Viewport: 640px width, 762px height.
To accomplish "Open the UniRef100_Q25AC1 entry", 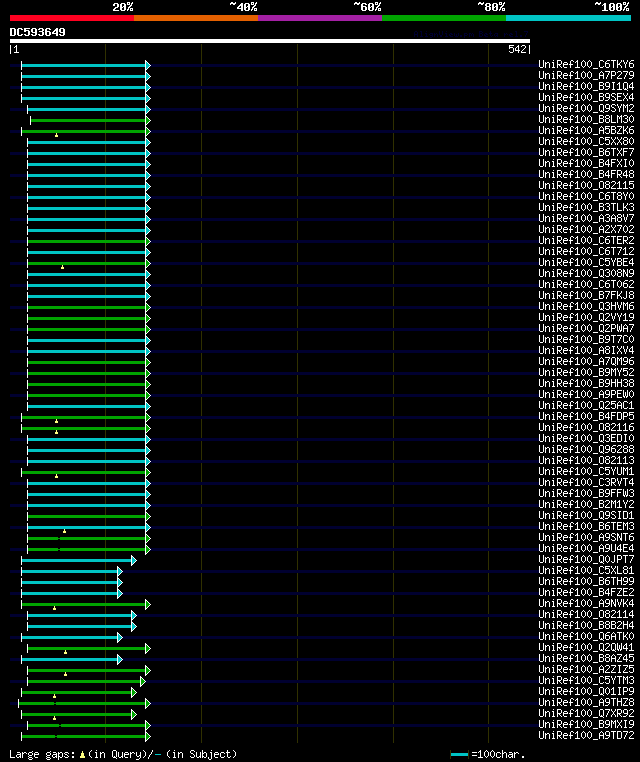I will [x=586, y=405].
